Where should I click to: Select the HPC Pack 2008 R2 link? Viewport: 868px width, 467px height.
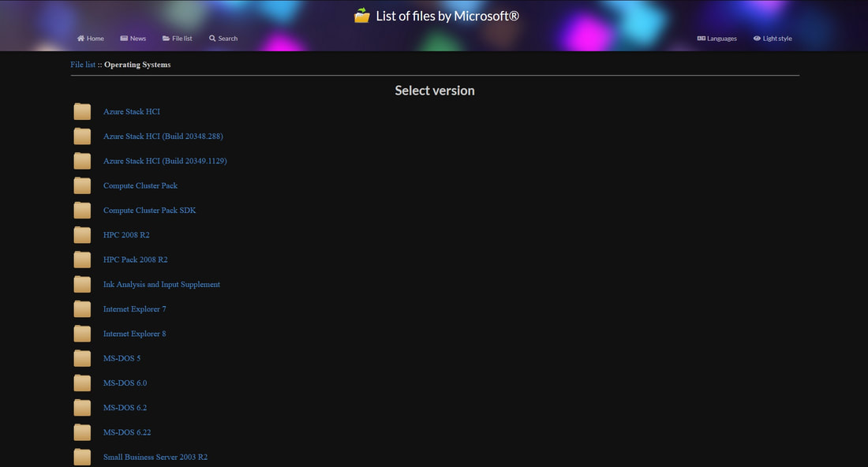[135, 260]
